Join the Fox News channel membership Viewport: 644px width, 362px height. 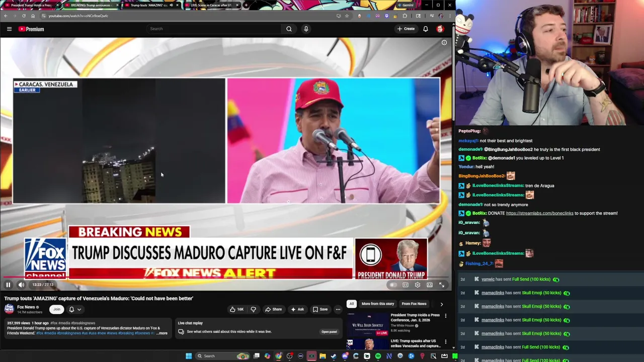point(57,309)
